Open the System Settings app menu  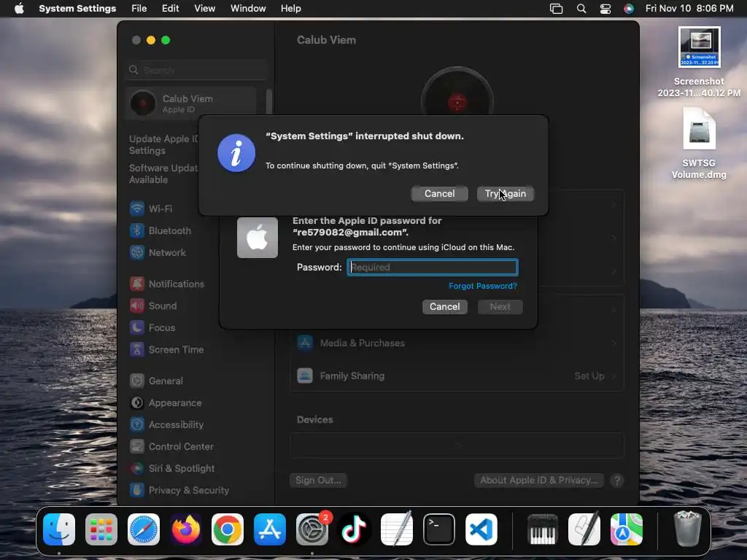click(77, 9)
